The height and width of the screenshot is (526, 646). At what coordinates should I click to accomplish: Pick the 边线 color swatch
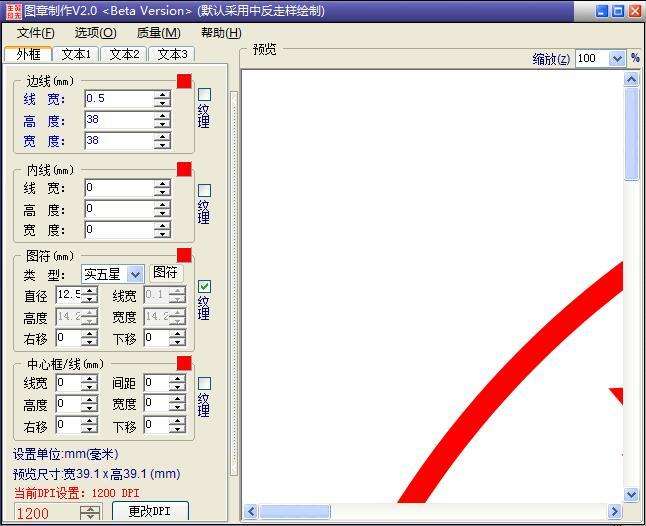(184, 81)
